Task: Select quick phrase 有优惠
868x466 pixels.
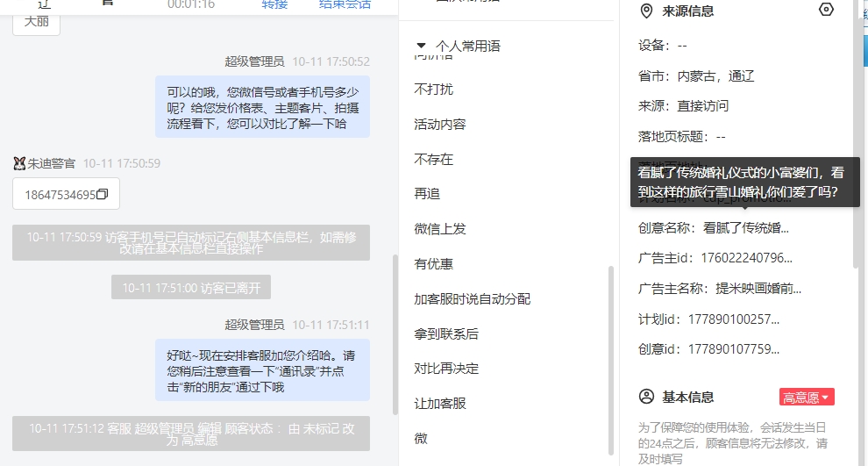Action: pyautogui.click(x=433, y=264)
